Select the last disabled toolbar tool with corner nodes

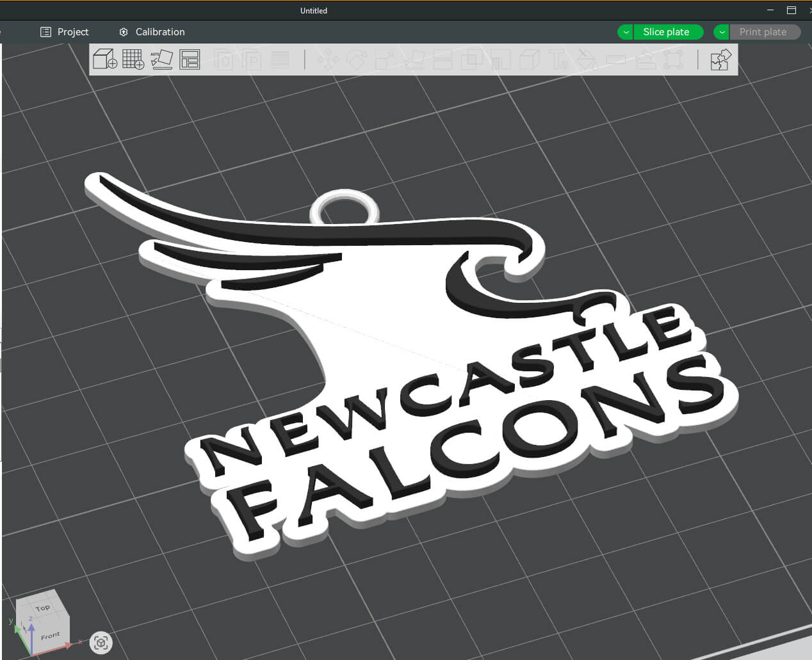673,60
